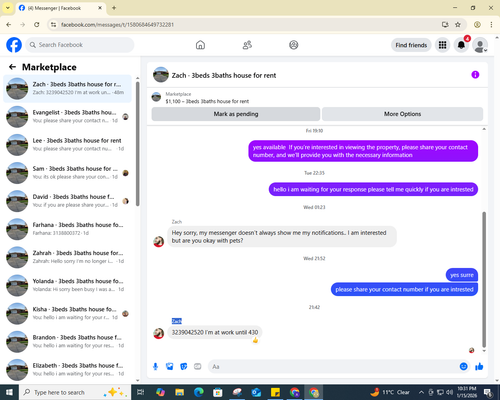Click the message with phone number 3239042520
This screenshot has height=400, width=500.
tap(215, 332)
